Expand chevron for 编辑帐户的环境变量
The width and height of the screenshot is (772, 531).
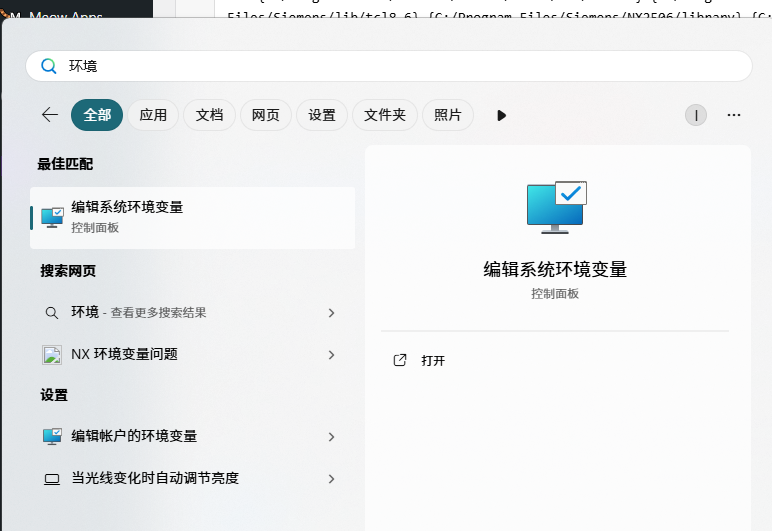(x=331, y=437)
